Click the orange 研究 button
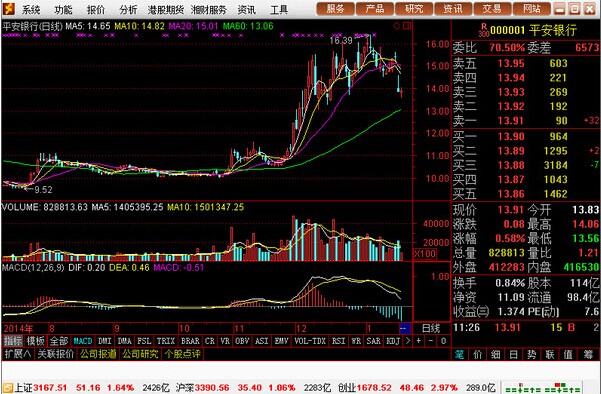601x394 pixels. pos(414,8)
